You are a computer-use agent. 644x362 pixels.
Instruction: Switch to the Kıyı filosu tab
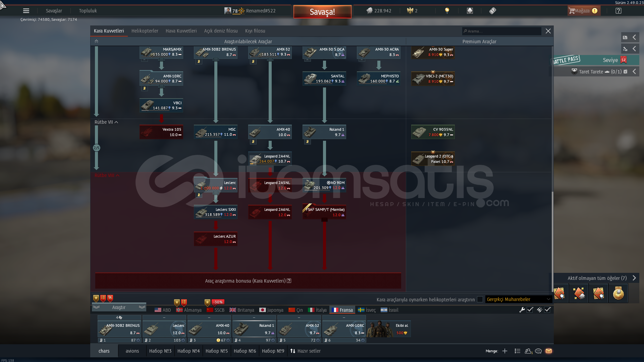coord(255,31)
